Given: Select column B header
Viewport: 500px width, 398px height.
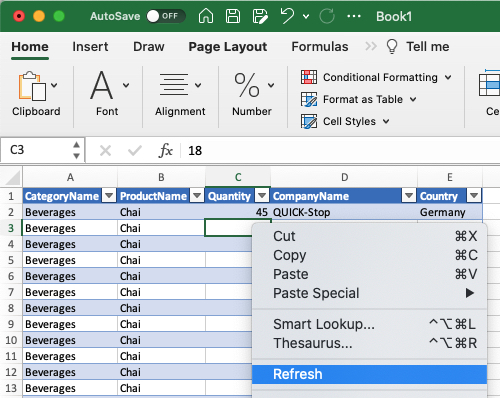Looking at the screenshot, I should 161,177.
